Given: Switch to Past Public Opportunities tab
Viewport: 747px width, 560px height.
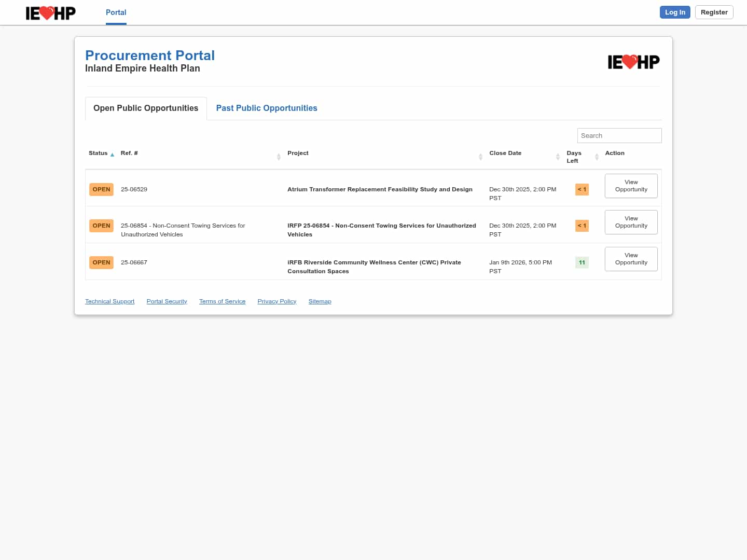Looking at the screenshot, I should (x=266, y=108).
